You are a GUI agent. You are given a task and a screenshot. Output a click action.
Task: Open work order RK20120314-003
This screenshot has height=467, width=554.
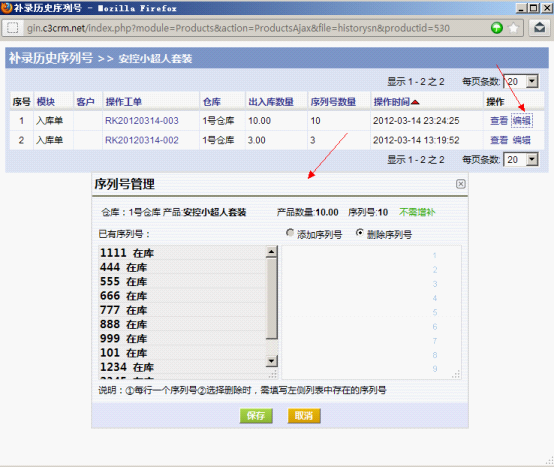coord(142,121)
